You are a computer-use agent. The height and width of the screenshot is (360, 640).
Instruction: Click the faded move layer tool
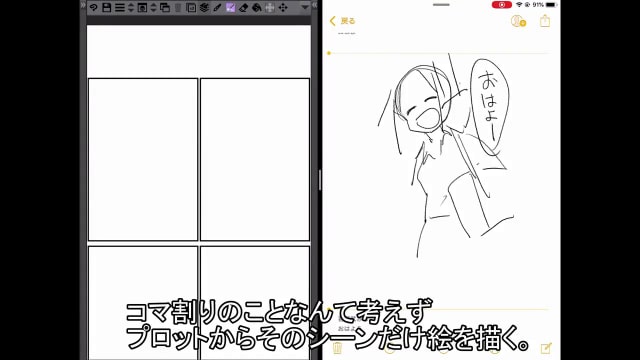270,7
